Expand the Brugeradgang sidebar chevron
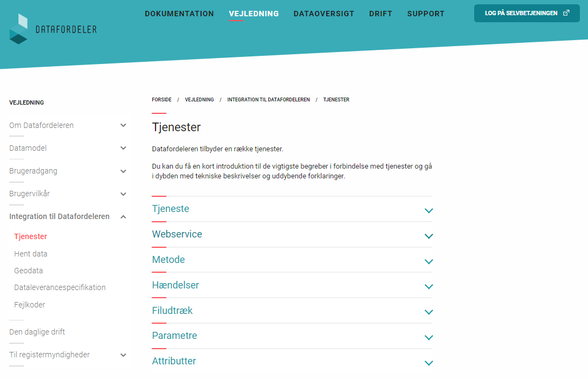This screenshot has height=379, width=588. point(123,171)
